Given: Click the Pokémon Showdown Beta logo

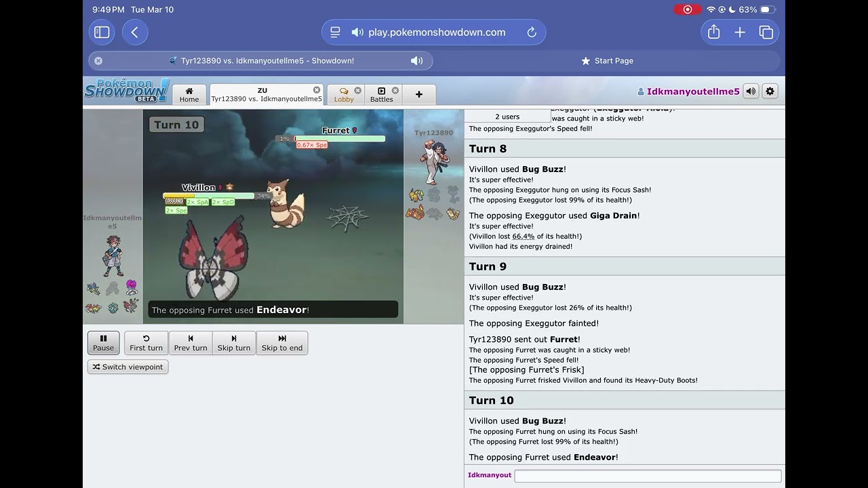Looking at the screenshot, I should coord(126,91).
